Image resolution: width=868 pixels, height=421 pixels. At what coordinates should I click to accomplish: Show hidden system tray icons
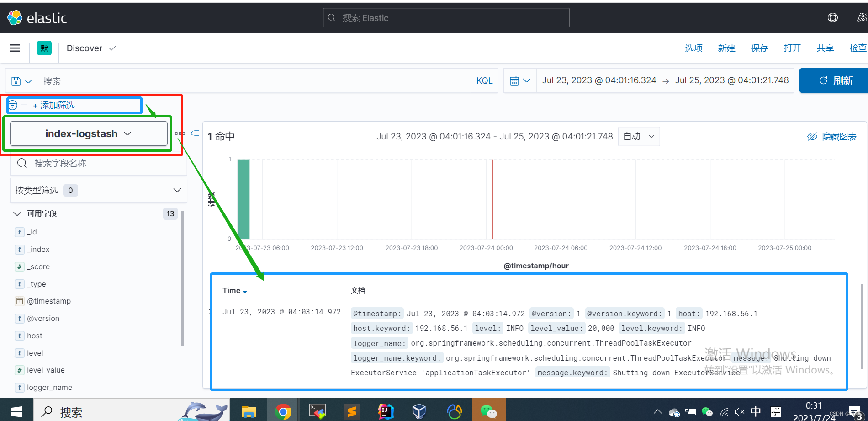tap(657, 411)
